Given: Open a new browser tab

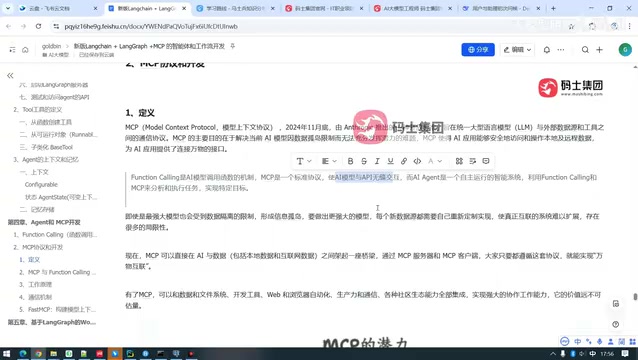Looking at the screenshot, I should click(553, 8).
